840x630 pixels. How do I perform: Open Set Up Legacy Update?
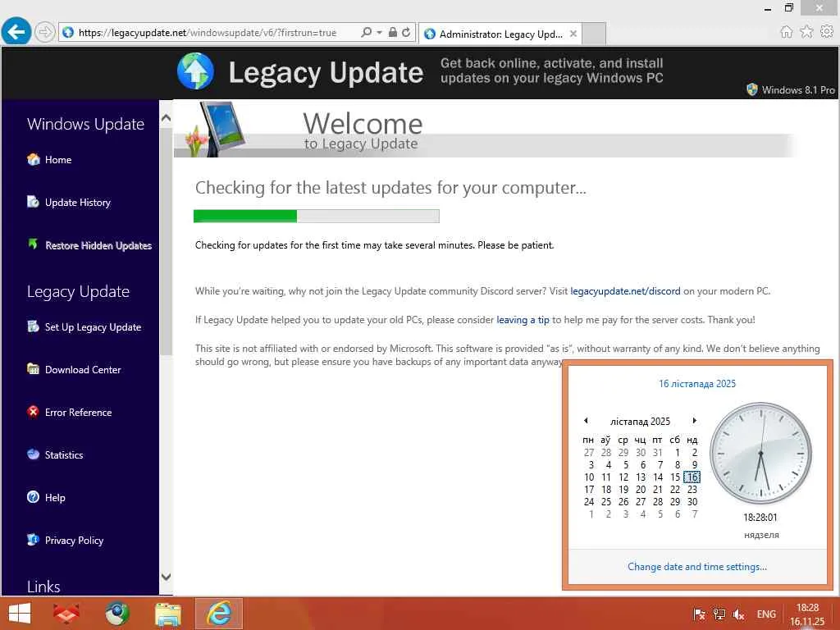tap(94, 327)
